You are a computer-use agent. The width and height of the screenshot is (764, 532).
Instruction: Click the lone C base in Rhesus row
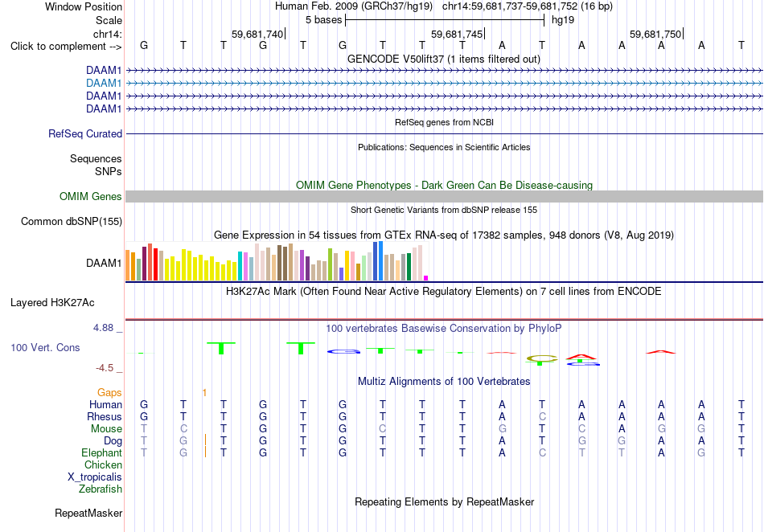pyautogui.click(x=542, y=416)
